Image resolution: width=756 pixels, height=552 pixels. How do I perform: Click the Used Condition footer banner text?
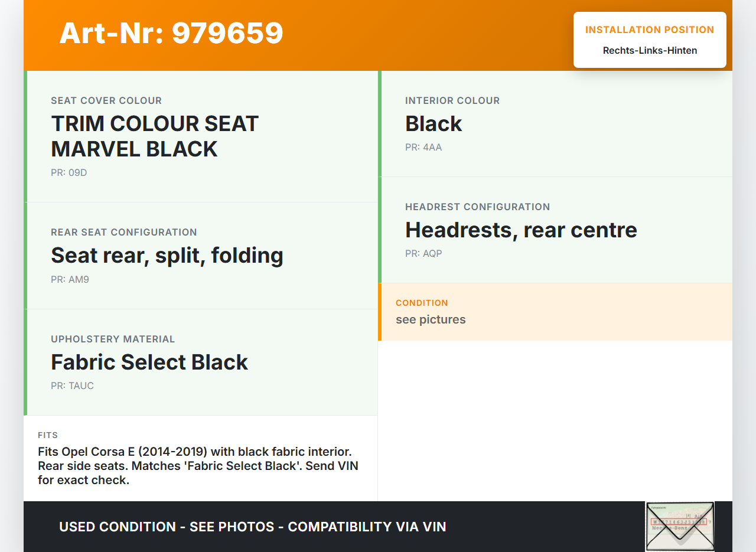pyautogui.click(x=253, y=527)
